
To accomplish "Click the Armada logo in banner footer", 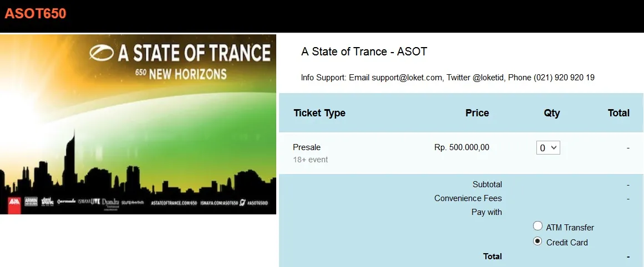I will [x=65, y=203].
